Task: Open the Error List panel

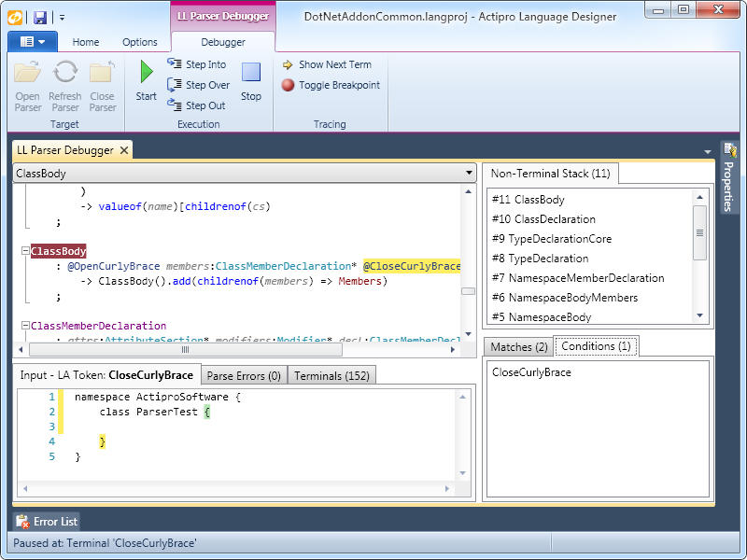Action: tap(45, 522)
